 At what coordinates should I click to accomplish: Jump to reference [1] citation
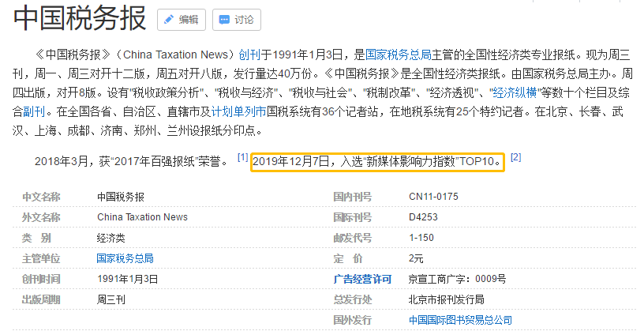point(242,157)
